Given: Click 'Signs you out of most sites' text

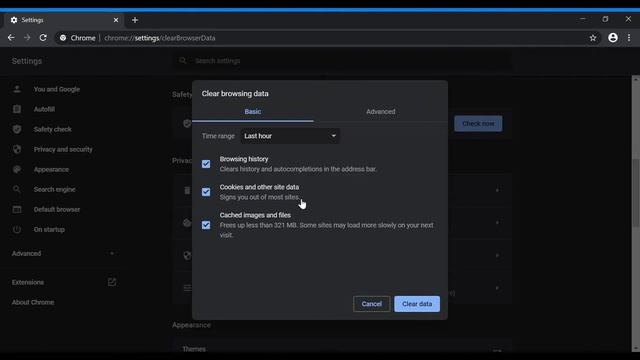Looking at the screenshot, I should point(260,197).
